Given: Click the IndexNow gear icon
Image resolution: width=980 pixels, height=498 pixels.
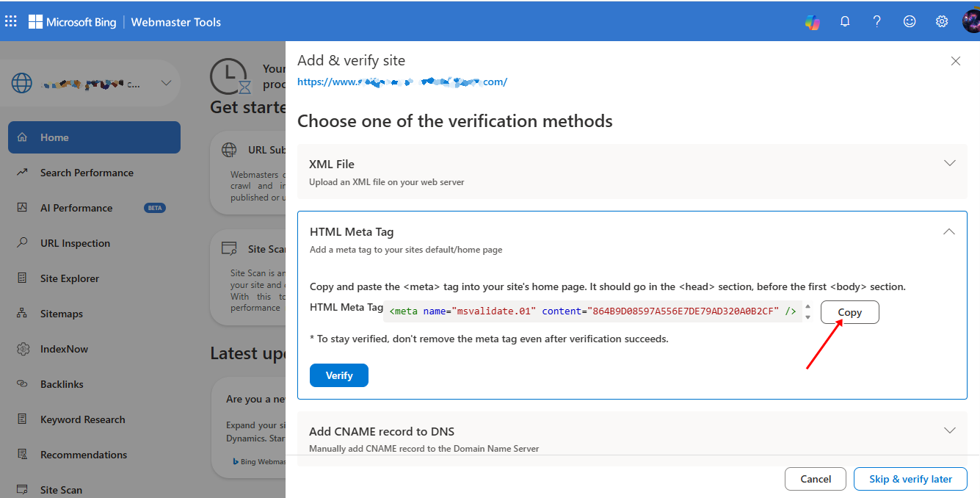Looking at the screenshot, I should [x=23, y=349].
